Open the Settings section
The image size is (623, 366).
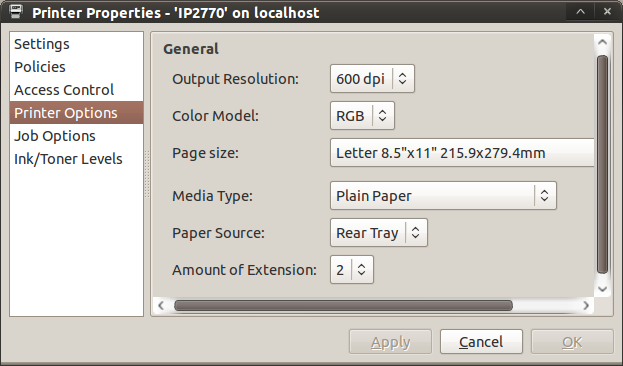tap(76, 44)
